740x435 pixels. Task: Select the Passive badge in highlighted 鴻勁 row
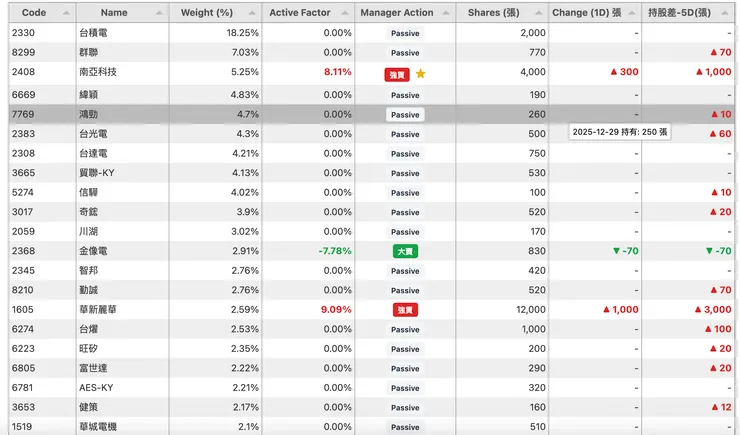point(405,114)
